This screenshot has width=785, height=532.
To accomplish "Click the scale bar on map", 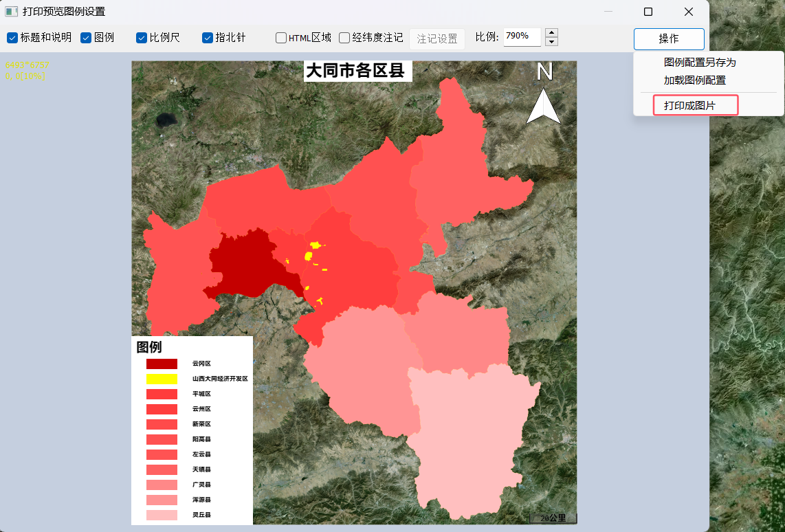I will (553, 518).
